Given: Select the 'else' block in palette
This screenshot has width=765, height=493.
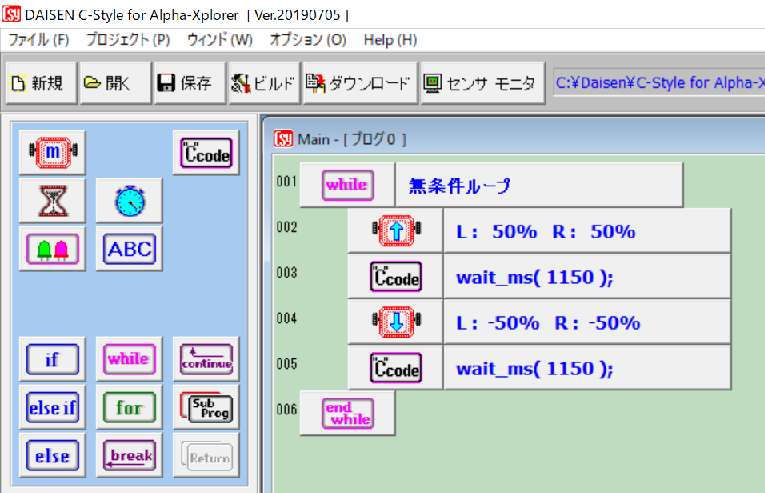Looking at the screenshot, I should point(53,456).
